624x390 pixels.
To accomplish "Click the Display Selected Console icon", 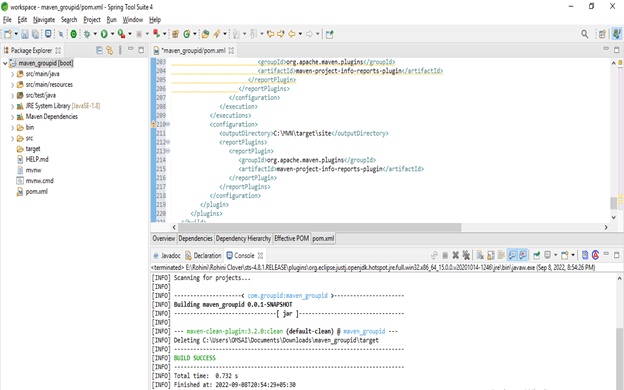I will [x=548, y=255].
